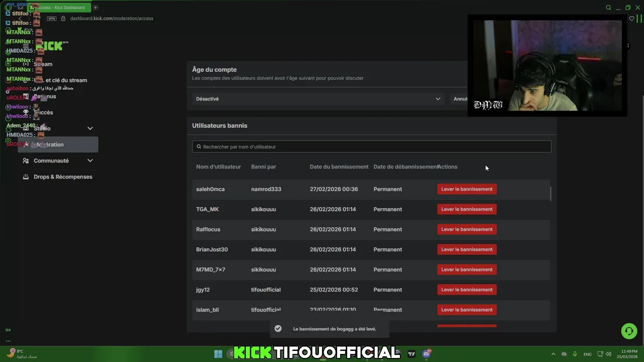Viewport: 644px width, 362px height.
Task: Click the Date de débannissement column header
Action: (x=406, y=167)
